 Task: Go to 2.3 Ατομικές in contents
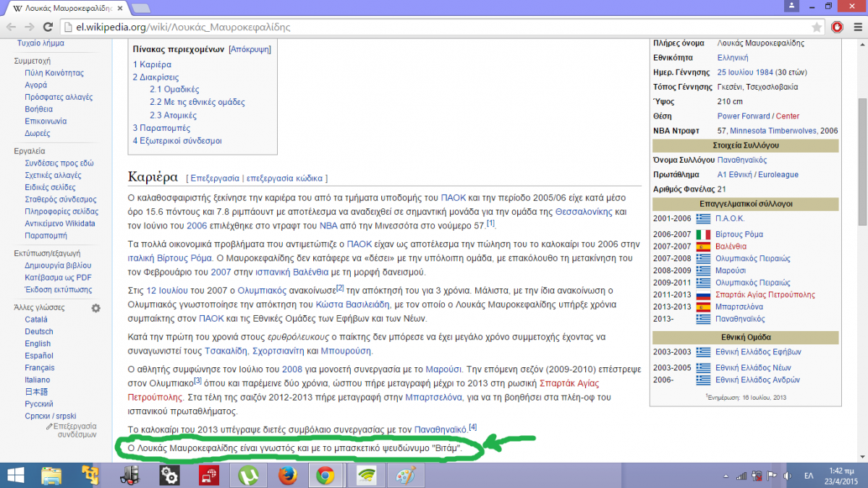173,115
